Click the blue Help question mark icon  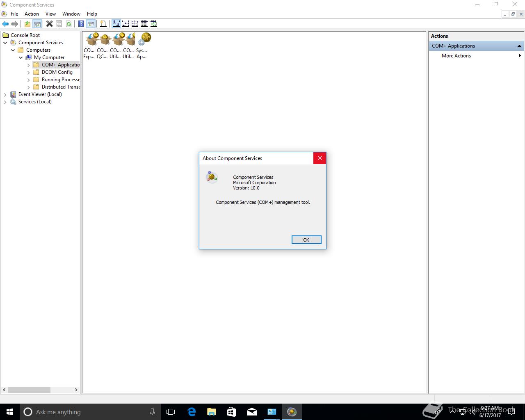click(x=81, y=24)
